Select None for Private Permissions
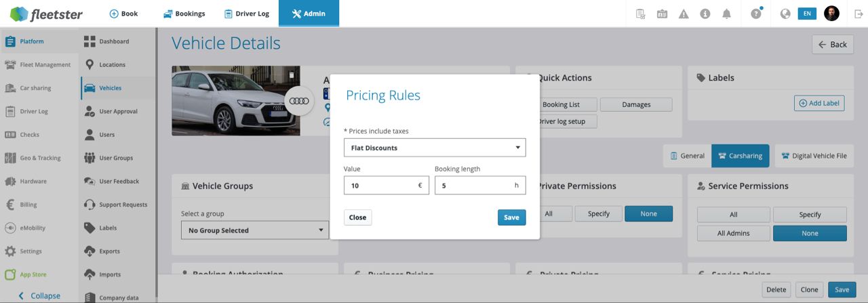Screen dimensions: 868x303 pyautogui.click(x=648, y=214)
